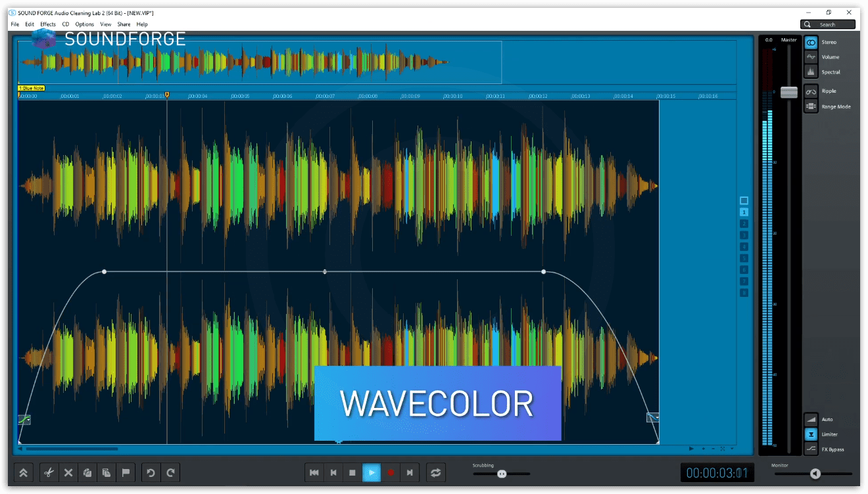Open the CD menu
Image resolution: width=868 pixels, height=494 pixels.
tap(66, 24)
